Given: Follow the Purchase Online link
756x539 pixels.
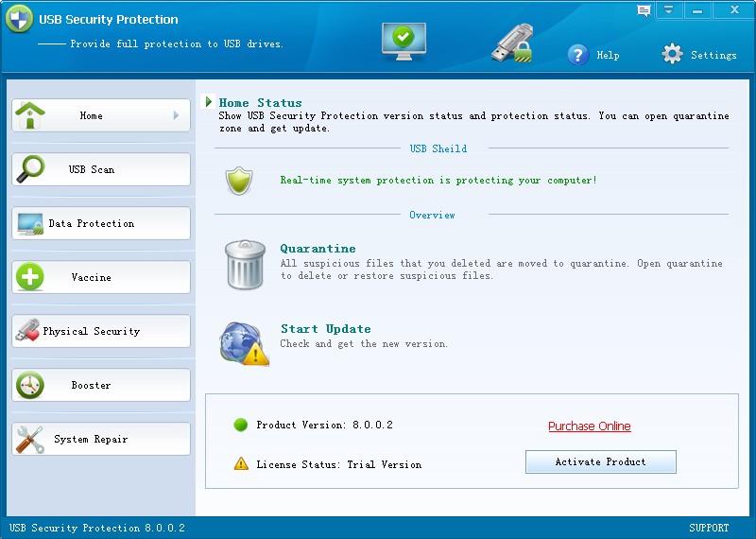Looking at the screenshot, I should (x=589, y=426).
